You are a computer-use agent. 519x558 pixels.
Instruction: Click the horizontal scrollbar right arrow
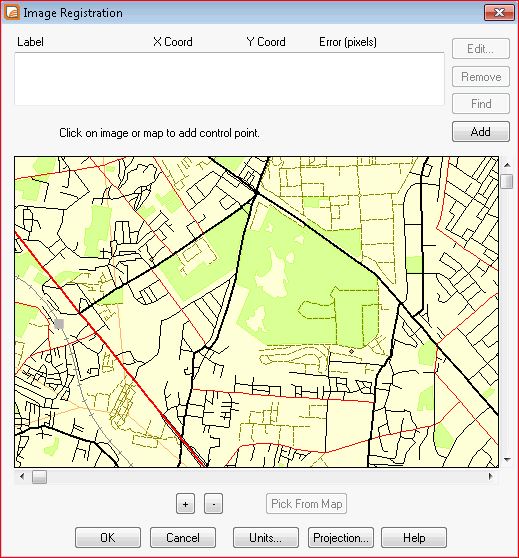coord(491,476)
